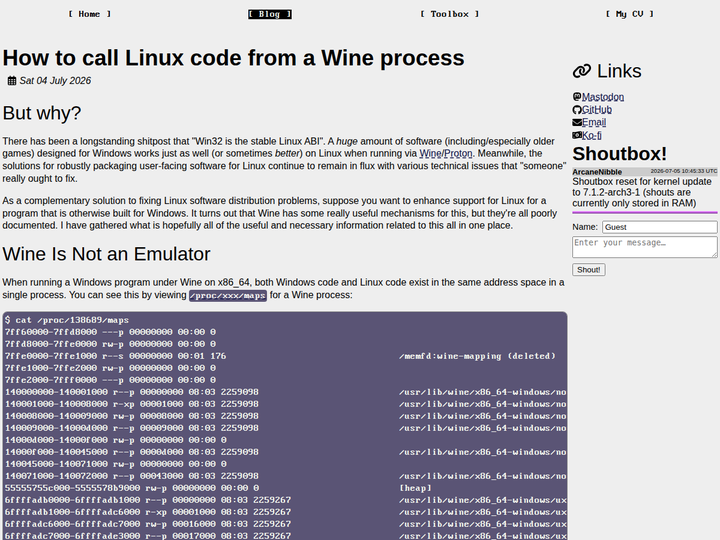Click the Links heading text
Image resolution: width=720 pixels, height=540 pixels.
(619, 71)
